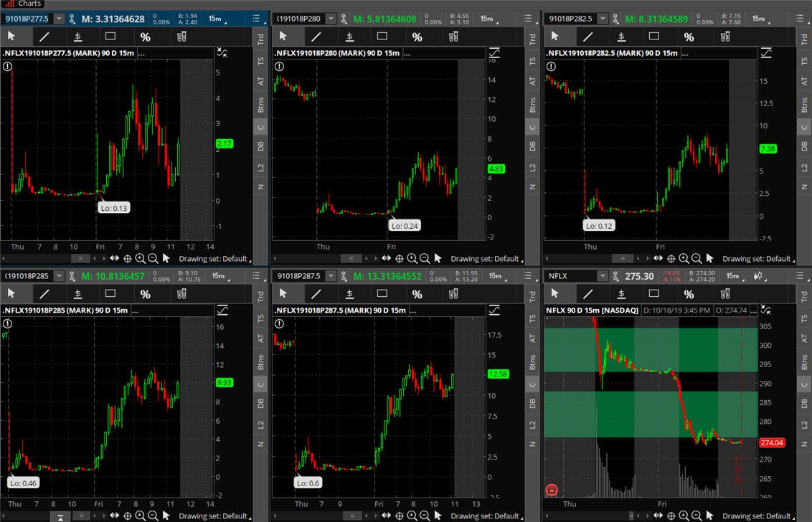Screen dimensions: 812x522
Task: Click the 91018P287.5 symbol input field
Action: pyautogui.click(x=299, y=276)
